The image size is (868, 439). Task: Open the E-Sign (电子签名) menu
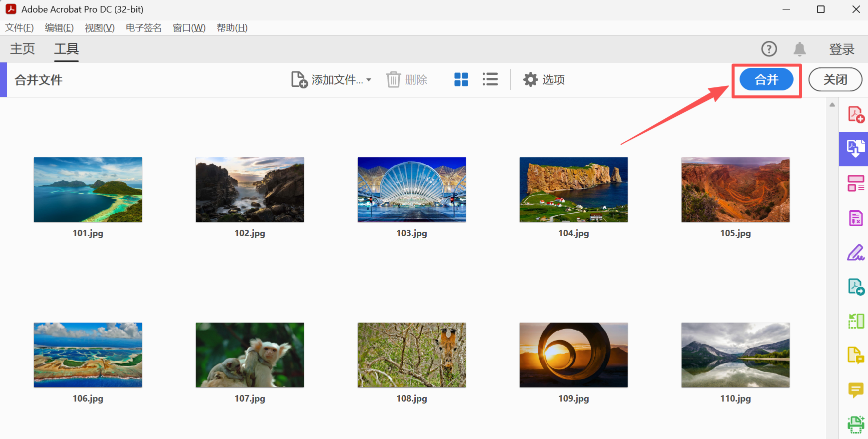[x=144, y=28]
